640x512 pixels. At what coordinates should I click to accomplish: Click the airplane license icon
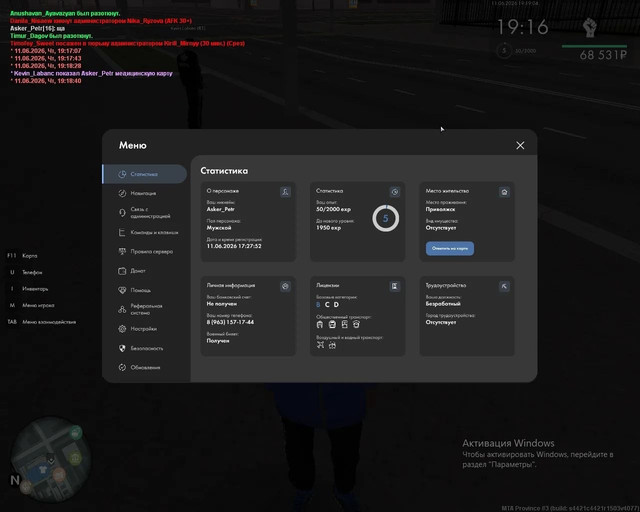pyautogui.click(x=320, y=345)
